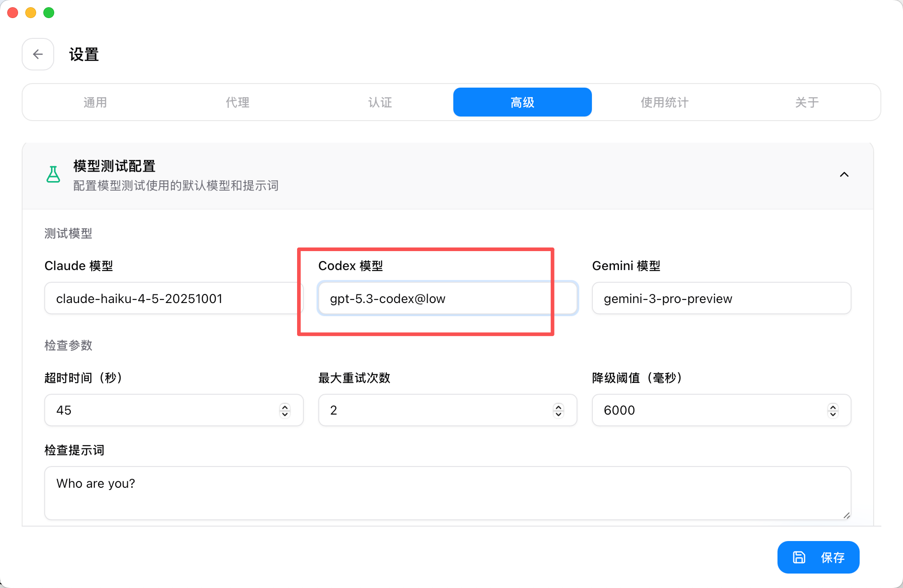Open the 使用统计 tab
This screenshot has height=588, width=903.
tap(665, 102)
